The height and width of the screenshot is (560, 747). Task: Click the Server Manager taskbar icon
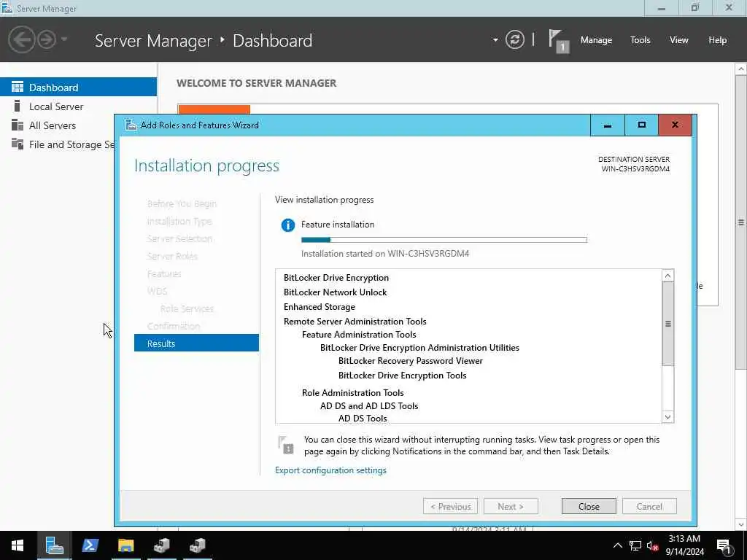pyautogui.click(x=54, y=545)
